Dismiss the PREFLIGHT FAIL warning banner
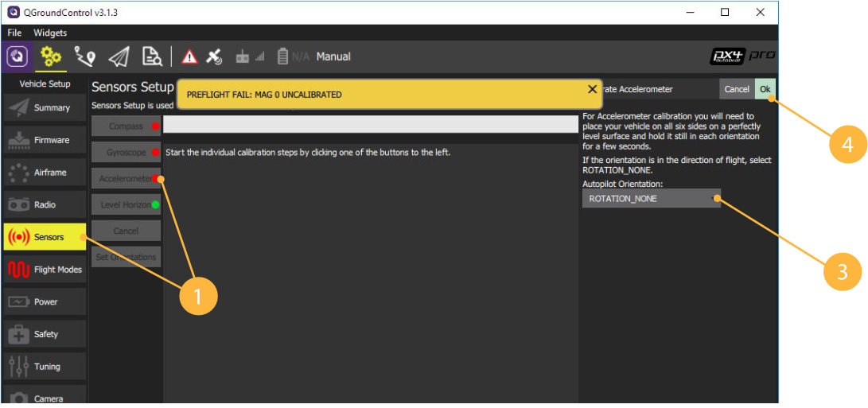 [x=592, y=88]
